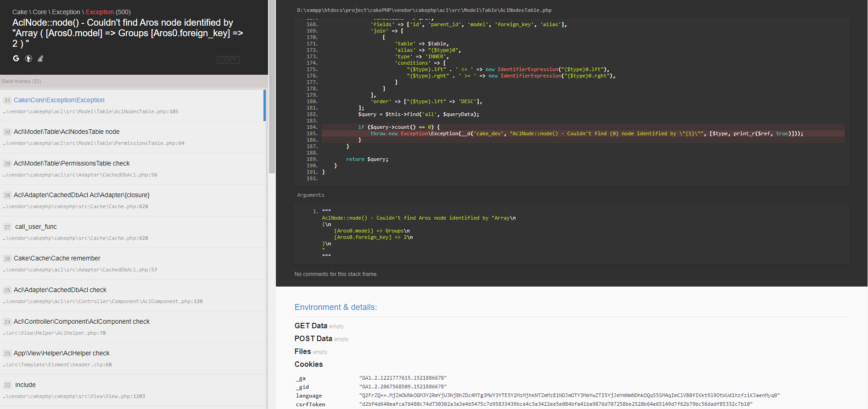Search this error on Google

click(16, 58)
